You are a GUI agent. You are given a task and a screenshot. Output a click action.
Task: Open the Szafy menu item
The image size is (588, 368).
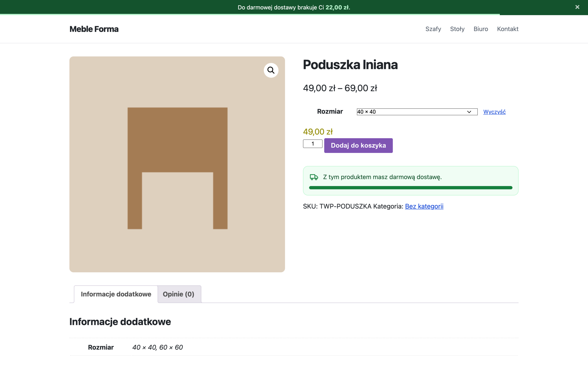pos(433,29)
